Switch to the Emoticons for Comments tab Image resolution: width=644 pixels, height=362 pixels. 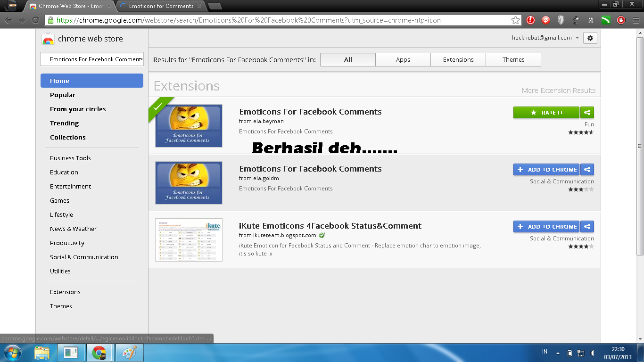[160, 6]
